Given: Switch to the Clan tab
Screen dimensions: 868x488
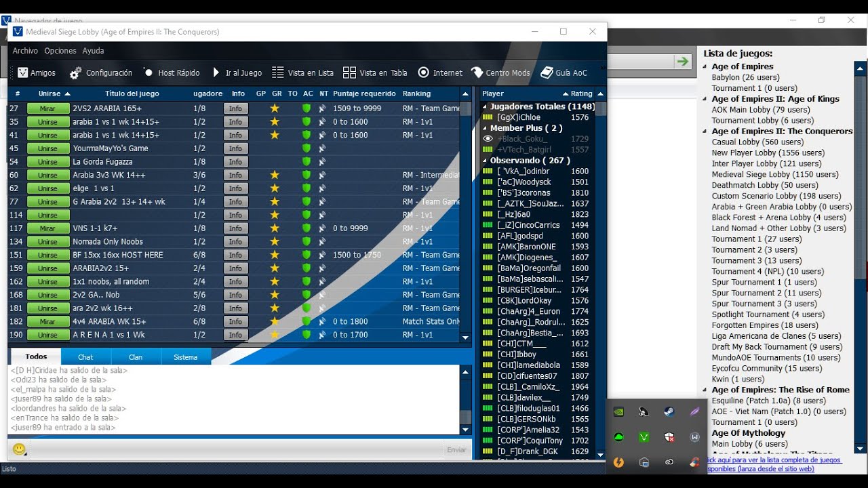Looking at the screenshot, I should (x=136, y=357).
